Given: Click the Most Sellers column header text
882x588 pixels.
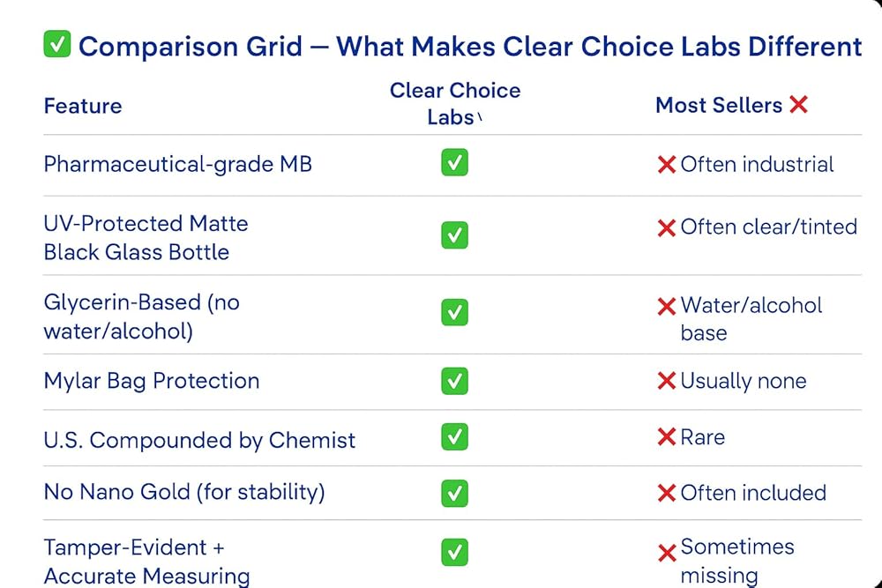Looking at the screenshot, I should [x=719, y=105].
